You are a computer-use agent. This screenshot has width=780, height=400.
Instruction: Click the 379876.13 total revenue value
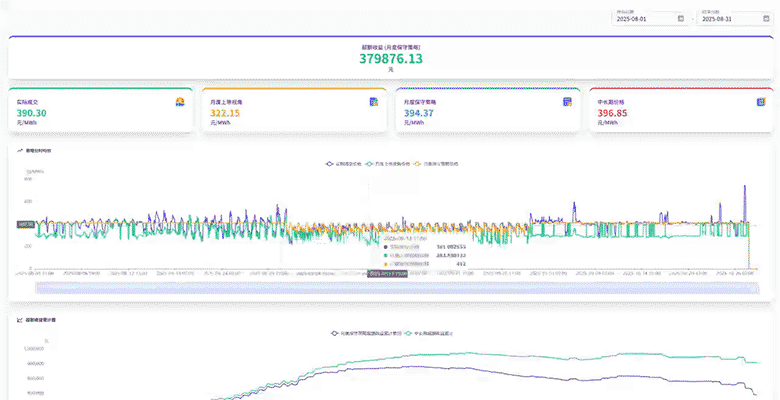390,58
